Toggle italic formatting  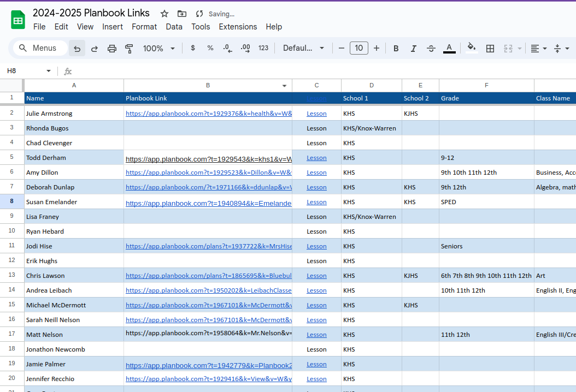[x=413, y=48]
